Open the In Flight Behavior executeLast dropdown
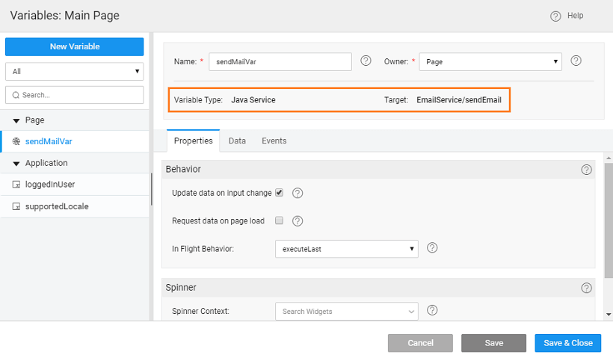The height and width of the screenshot is (364, 613). (346, 248)
